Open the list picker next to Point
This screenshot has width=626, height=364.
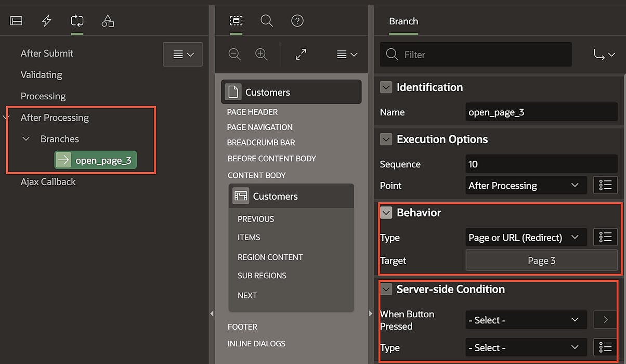[605, 185]
